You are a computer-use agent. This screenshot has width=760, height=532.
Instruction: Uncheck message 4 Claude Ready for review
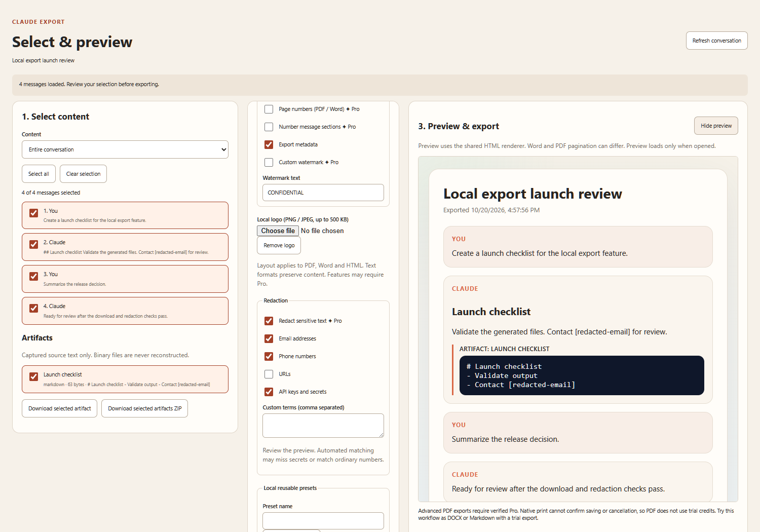click(x=33, y=308)
